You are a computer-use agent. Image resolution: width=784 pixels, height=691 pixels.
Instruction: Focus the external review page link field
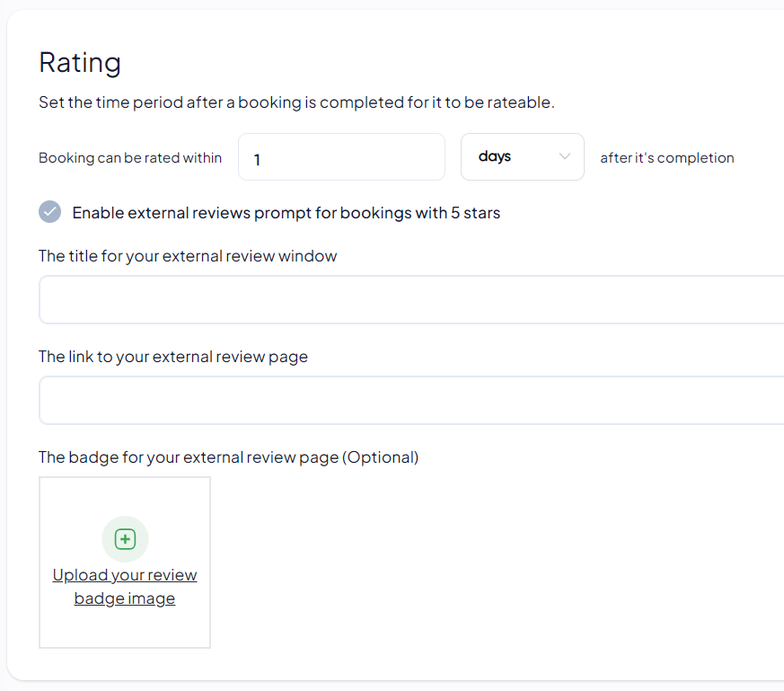coord(411,400)
